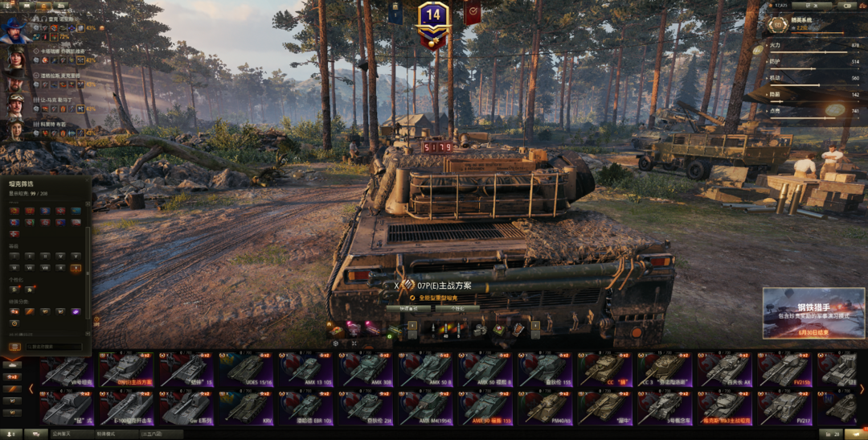Click the AMX 13 105 tank in carousel
Image resolution: width=868 pixels, height=440 pixels.
pos(303,369)
